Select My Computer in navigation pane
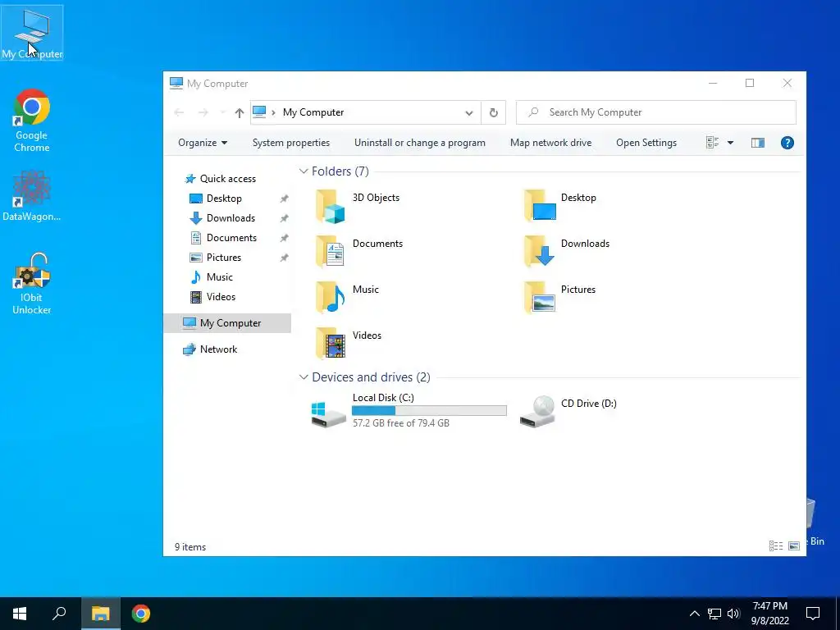Image resolution: width=840 pixels, height=630 pixels. click(228, 323)
